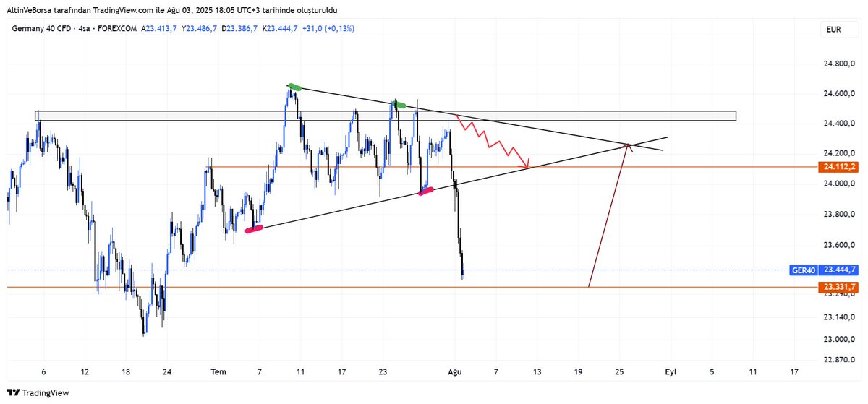Click date 6 on the time axis
The height and width of the screenshot is (404, 868).
tap(44, 372)
